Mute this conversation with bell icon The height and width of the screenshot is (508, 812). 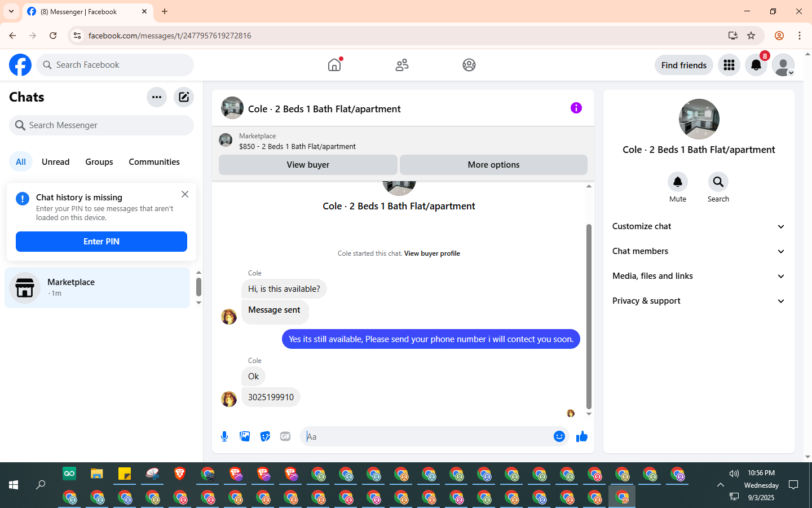click(678, 182)
